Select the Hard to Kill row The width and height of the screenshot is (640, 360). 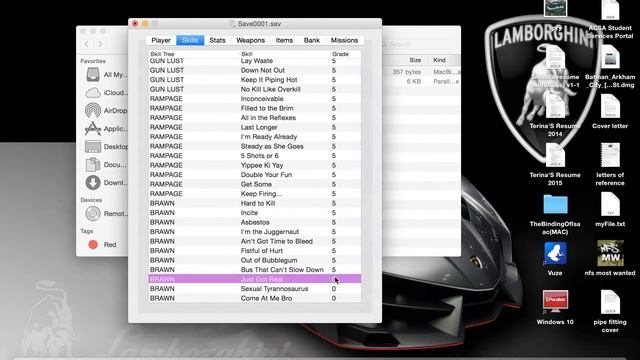pos(255,203)
